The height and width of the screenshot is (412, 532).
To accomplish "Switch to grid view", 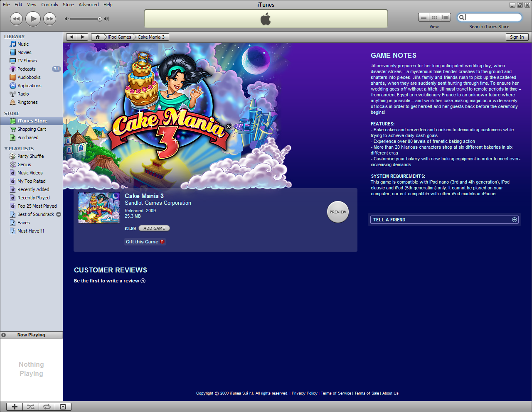I will pyautogui.click(x=434, y=17).
